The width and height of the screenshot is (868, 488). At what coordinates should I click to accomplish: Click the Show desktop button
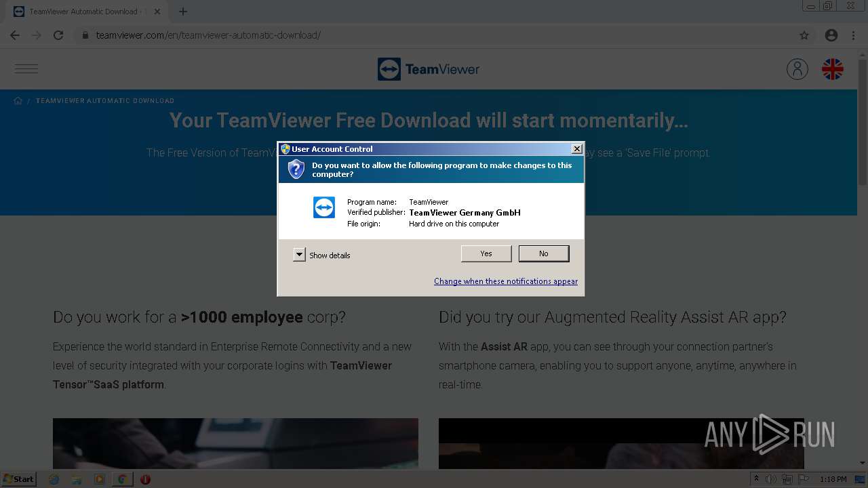point(861,479)
